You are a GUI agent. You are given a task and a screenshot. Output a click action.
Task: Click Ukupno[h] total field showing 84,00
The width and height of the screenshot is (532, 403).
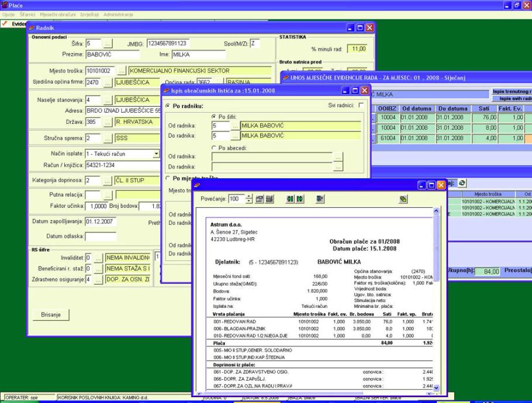487,272
